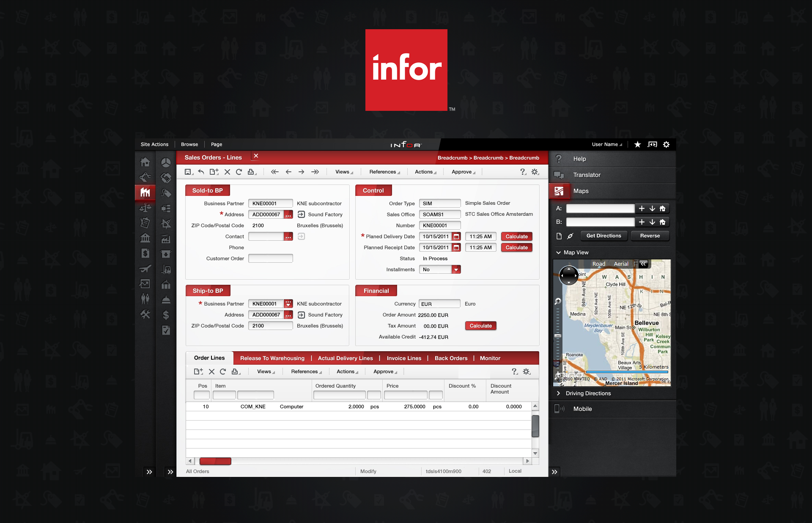Open Views dropdown in main toolbar
The image size is (812, 523).
click(x=344, y=172)
